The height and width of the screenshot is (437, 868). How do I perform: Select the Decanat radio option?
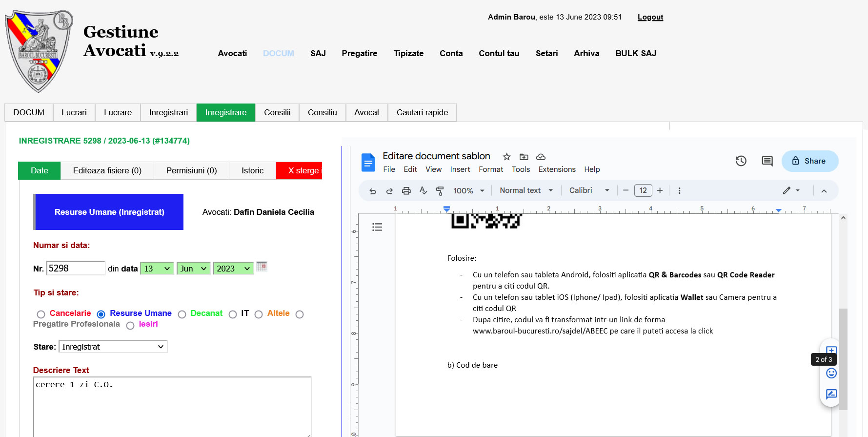pos(182,314)
